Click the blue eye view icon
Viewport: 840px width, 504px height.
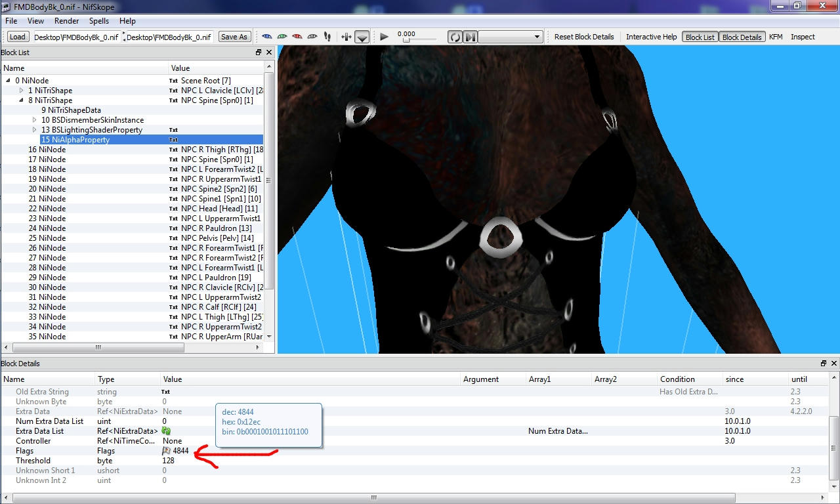266,37
